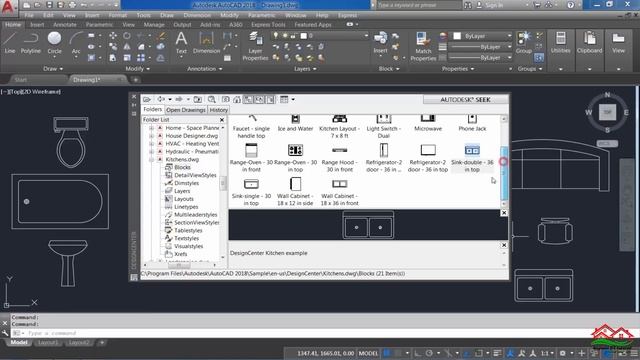Click the Sign In button

[x=489, y=5]
